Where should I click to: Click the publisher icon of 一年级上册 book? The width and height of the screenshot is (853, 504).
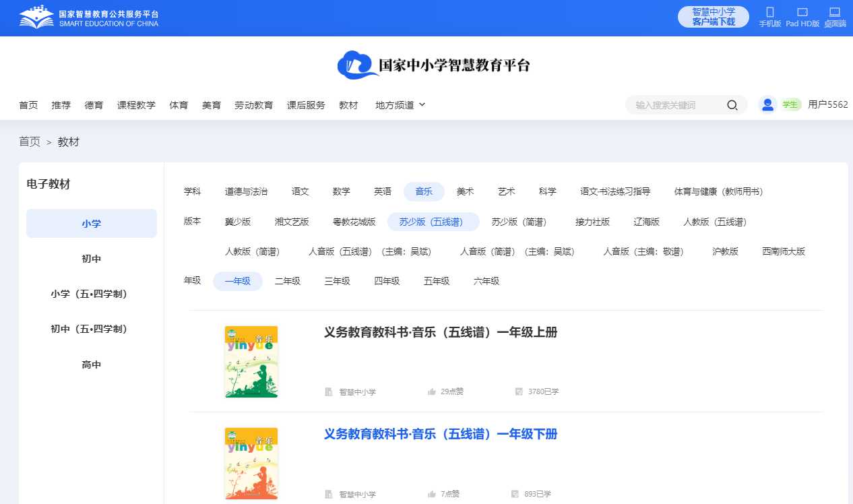[329, 391]
